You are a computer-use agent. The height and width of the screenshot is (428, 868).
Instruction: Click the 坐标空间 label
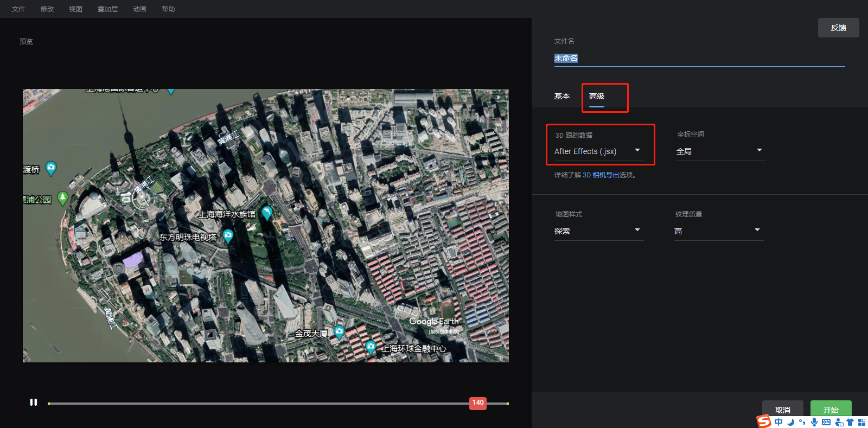(691, 135)
